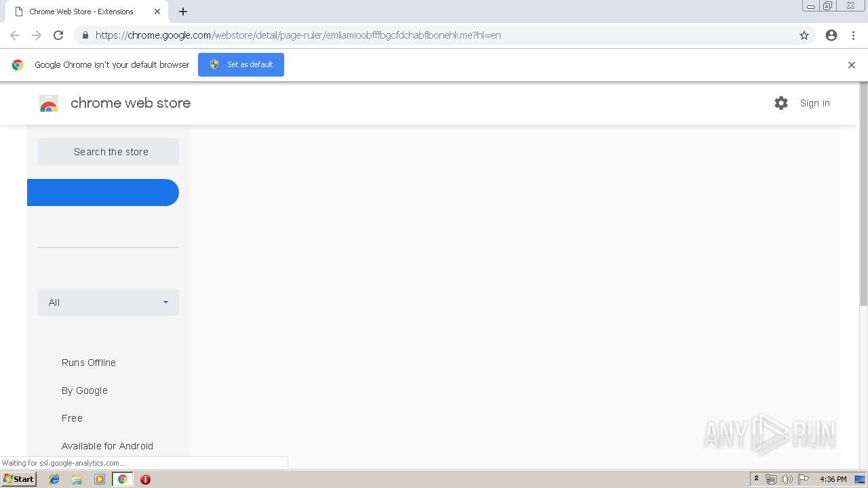Set Chrome as default browser

[241, 64]
